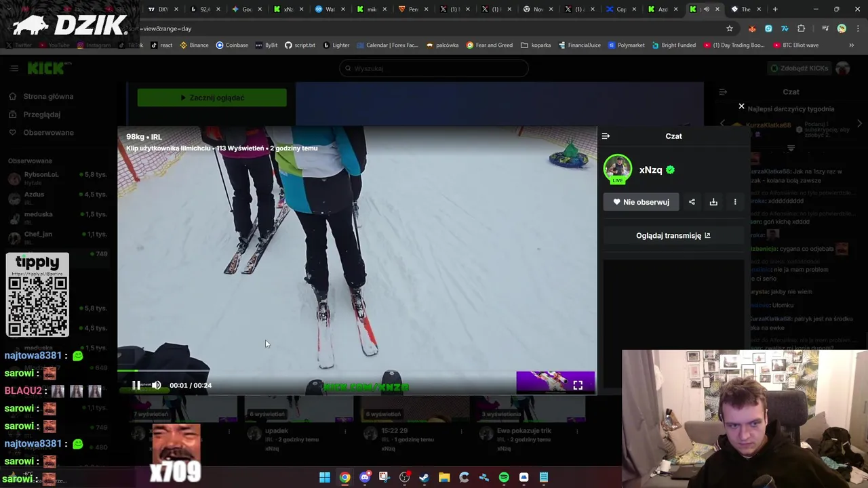Open the Bright Funded bookmark

[x=674, y=45]
